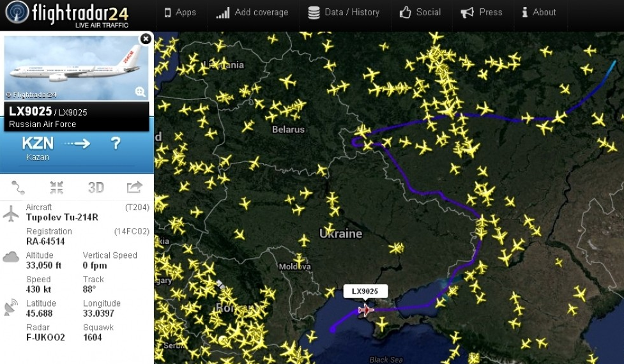Click the unknown destination question mark
Viewport: 624px width, 364px height.
pos(116,144)
